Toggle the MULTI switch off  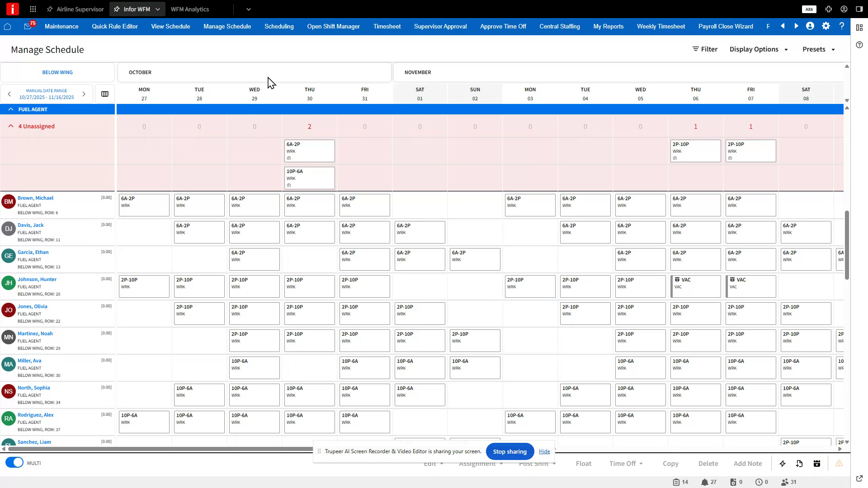pyautogui.click(x=14, y=462)
